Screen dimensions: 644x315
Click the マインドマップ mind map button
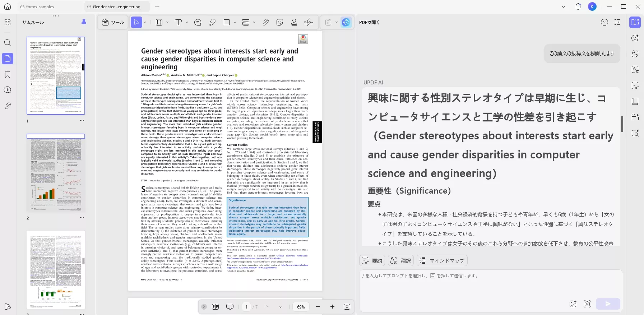[x=442, y=260]
